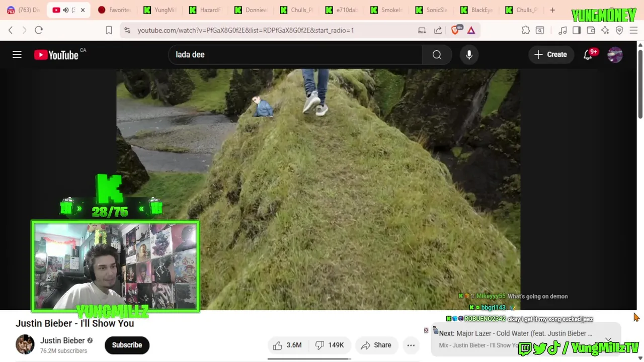Click the video player area
Viewport: 644px width, 362px height.
[318, 190]
